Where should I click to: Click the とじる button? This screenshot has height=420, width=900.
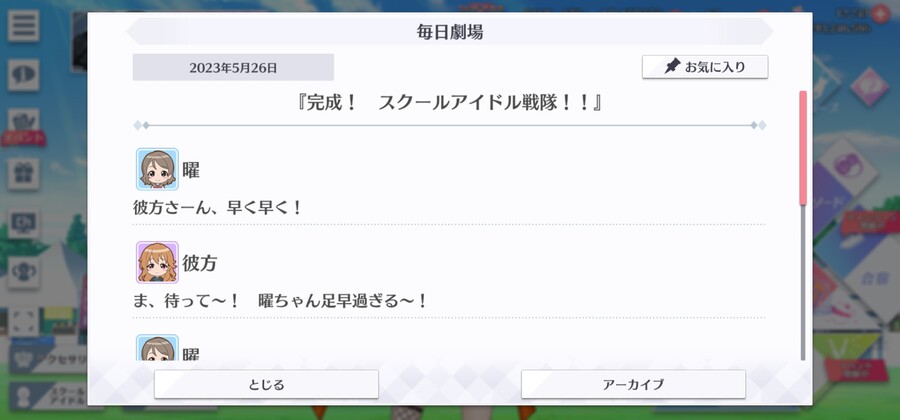[266, 384]
